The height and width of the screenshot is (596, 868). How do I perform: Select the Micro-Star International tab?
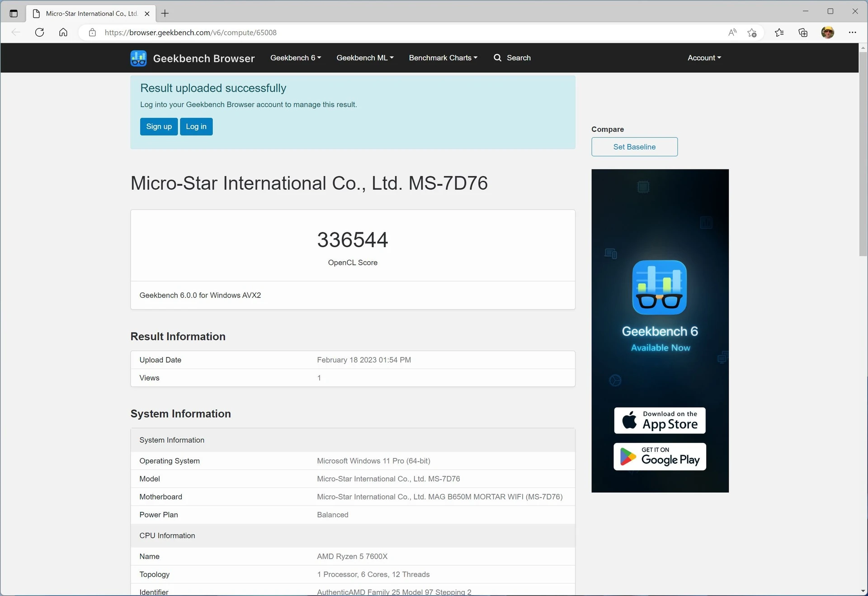tap(92, 14)
